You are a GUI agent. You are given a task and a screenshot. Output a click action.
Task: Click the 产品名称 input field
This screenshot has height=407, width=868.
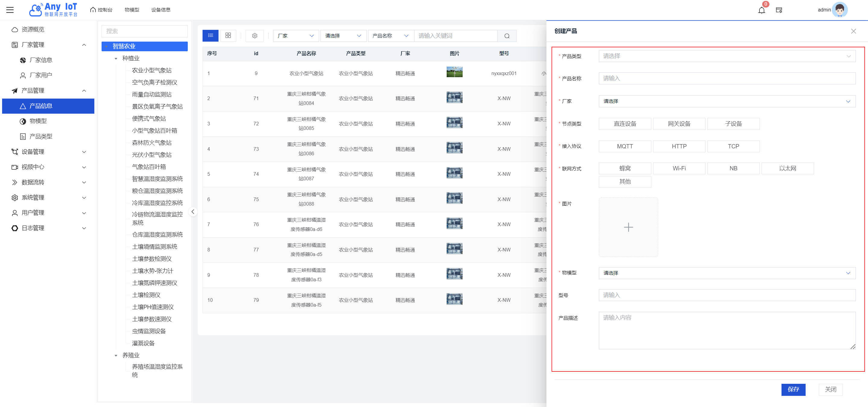[726, 78]
